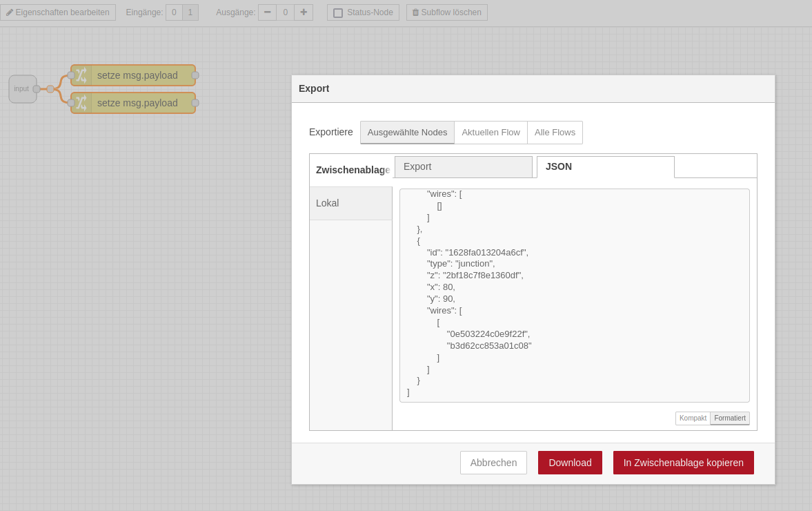812x511 pixels.
Task: Click the plus icon to add an Ausgang
Action: pyautogui.click(x=304, y=12)
